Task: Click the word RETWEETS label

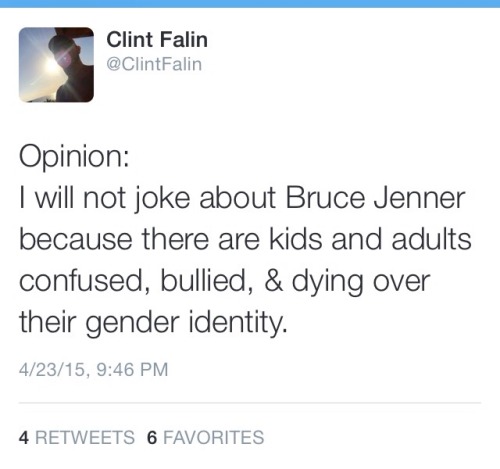Action: (85, 438)
